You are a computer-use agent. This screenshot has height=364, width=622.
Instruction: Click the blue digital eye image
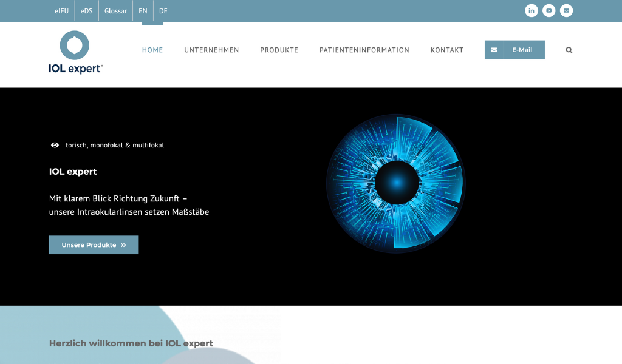pos(396,183)
